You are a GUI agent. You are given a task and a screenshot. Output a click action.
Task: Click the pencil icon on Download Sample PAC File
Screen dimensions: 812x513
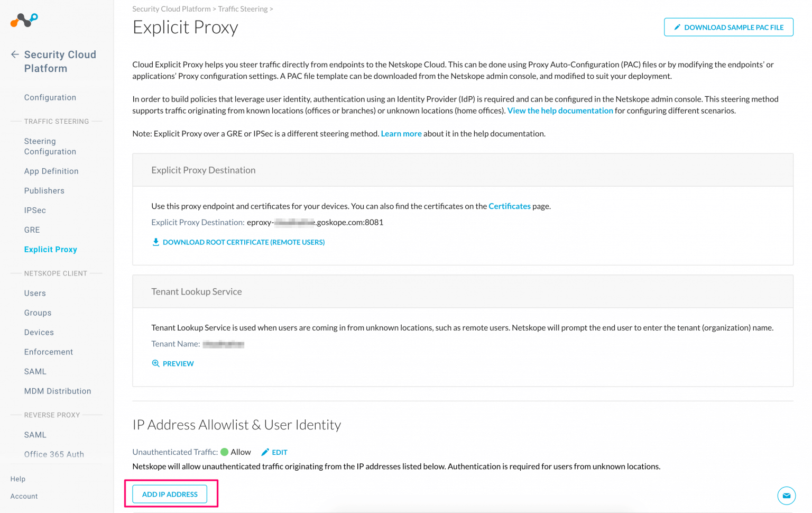click(x=677, y=27)
